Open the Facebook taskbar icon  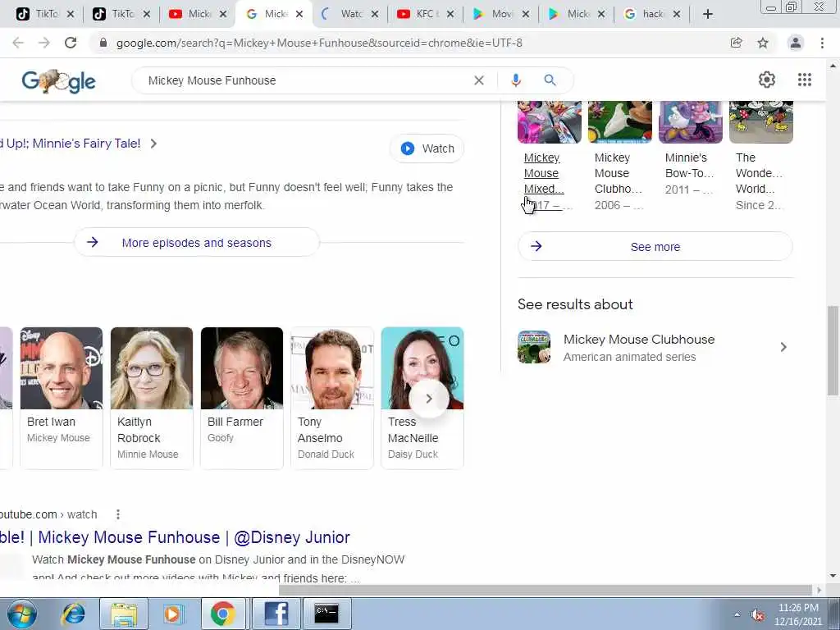pos(276,614)
